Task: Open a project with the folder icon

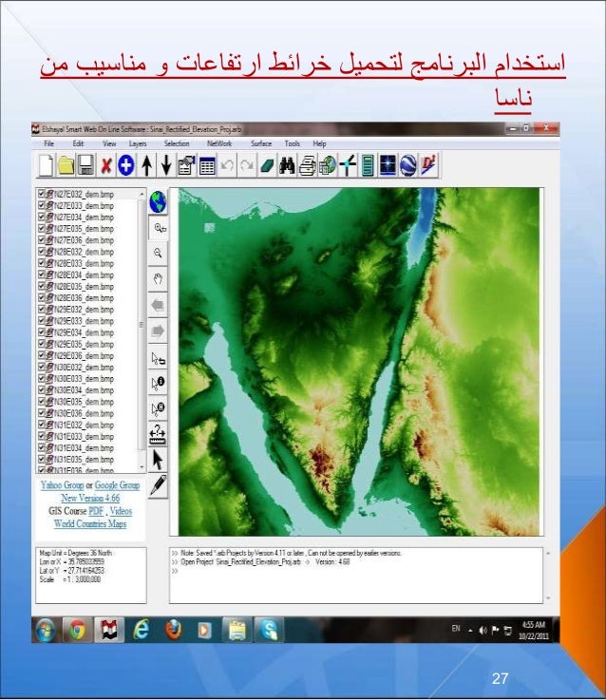Action: (x=66, y=165)
